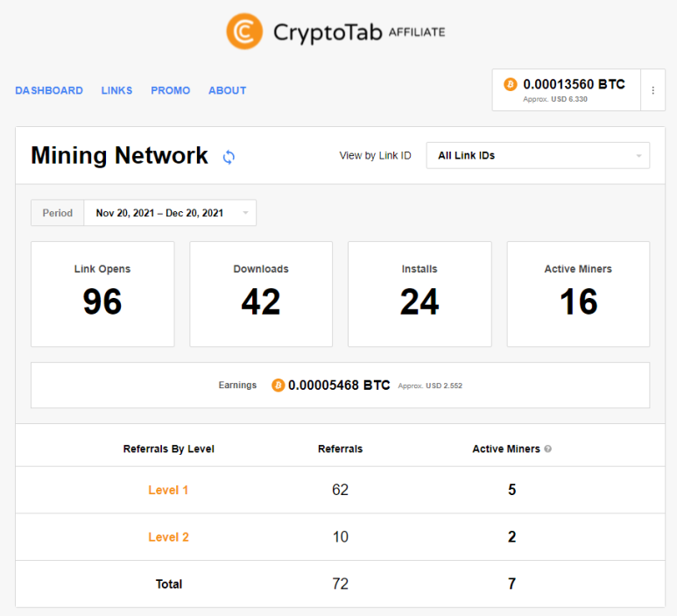Click the Period label

(58, 213)
